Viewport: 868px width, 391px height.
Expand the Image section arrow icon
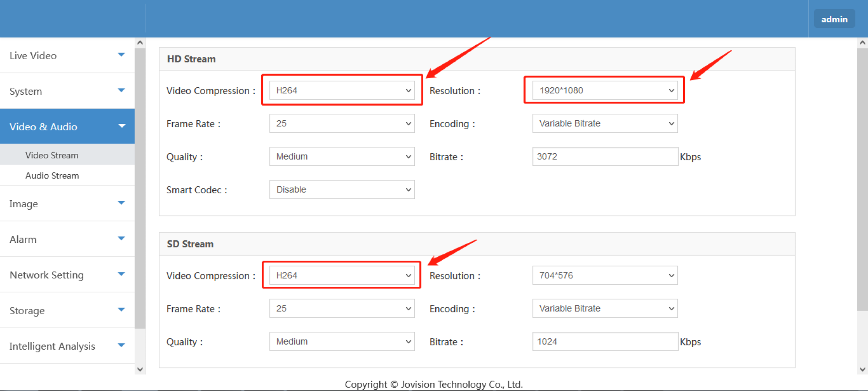tap(122, 203)
